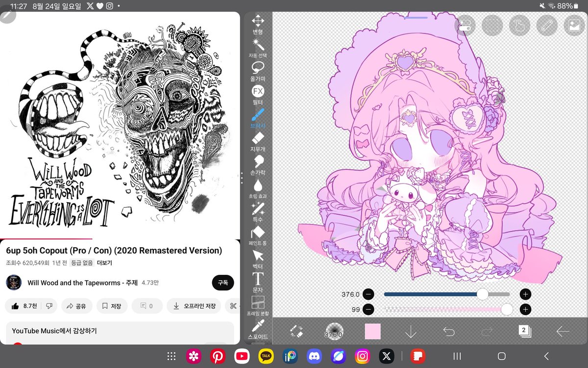Dislike the YouTube video
Screen dimensions: 588x368
[x=49, y=306]
